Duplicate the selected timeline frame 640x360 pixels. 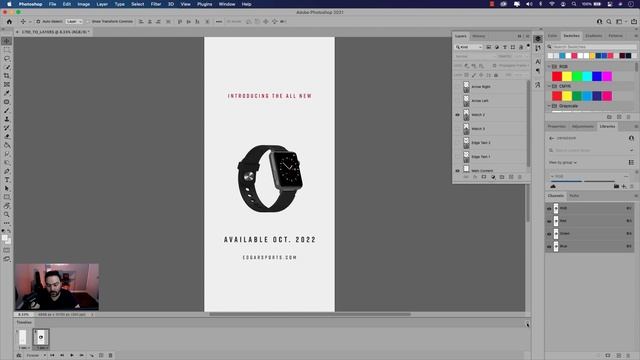101,356
